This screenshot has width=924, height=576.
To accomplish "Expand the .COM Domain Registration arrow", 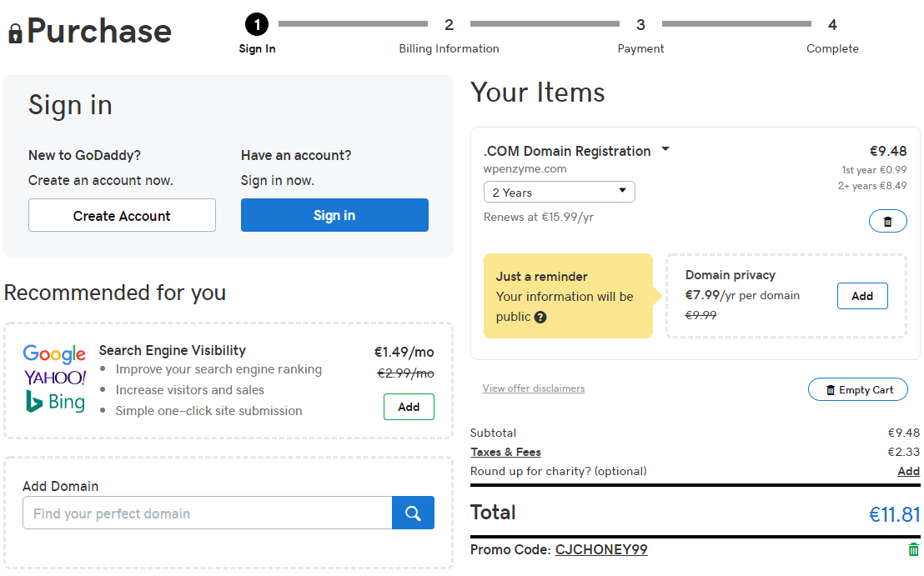I will 665,149.
